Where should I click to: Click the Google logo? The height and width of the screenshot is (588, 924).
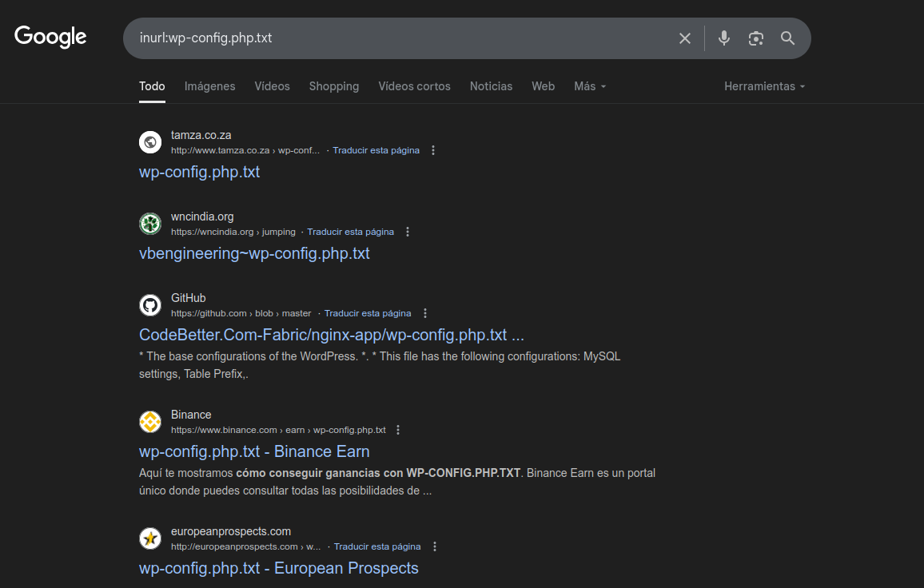point(50,37)
